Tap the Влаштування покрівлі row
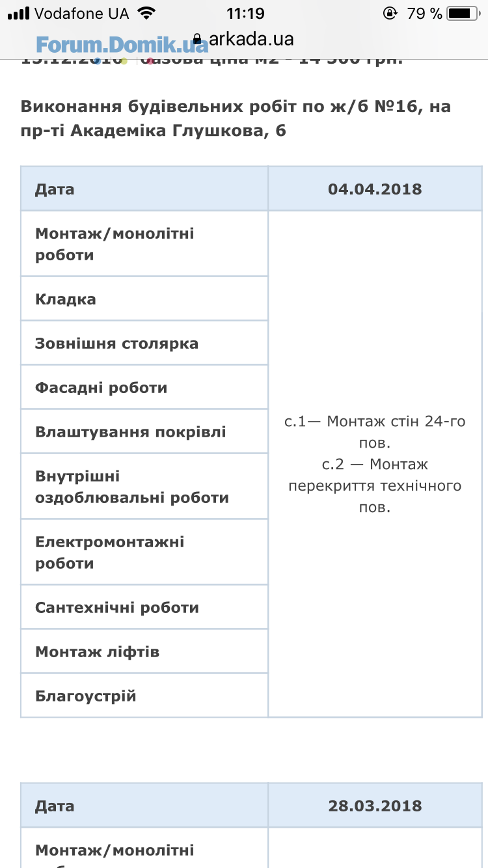Viewport: 488px width, 868px height. coord(144,431)
